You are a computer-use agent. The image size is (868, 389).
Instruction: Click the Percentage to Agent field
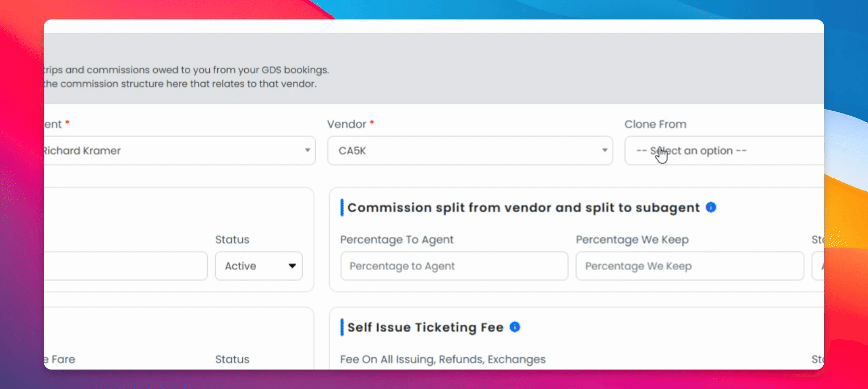(x=454, y=266)
